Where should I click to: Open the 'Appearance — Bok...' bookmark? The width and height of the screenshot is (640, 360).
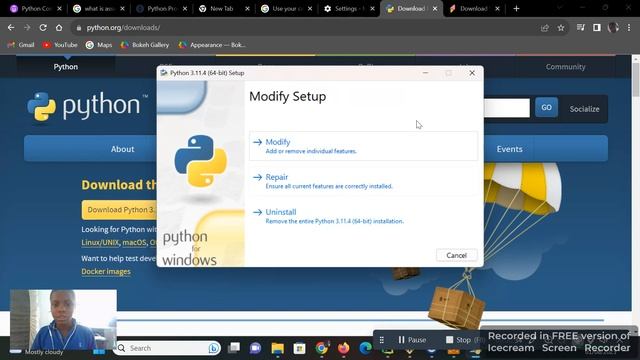click(212, 45)
